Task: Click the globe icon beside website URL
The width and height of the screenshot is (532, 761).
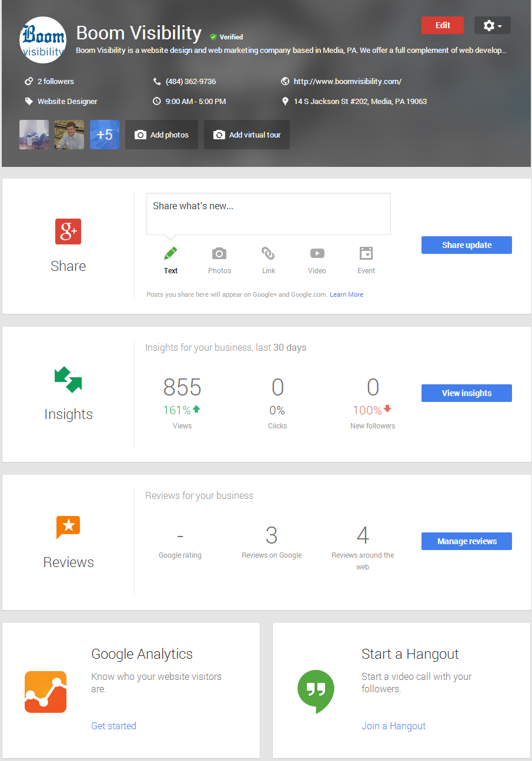Action: point(285,81)
